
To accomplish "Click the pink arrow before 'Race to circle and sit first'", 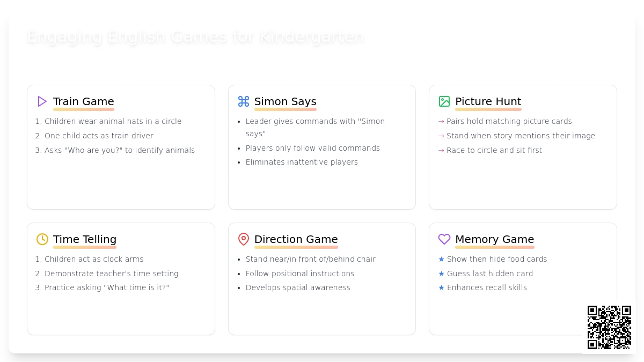I will tap(441, 151).
